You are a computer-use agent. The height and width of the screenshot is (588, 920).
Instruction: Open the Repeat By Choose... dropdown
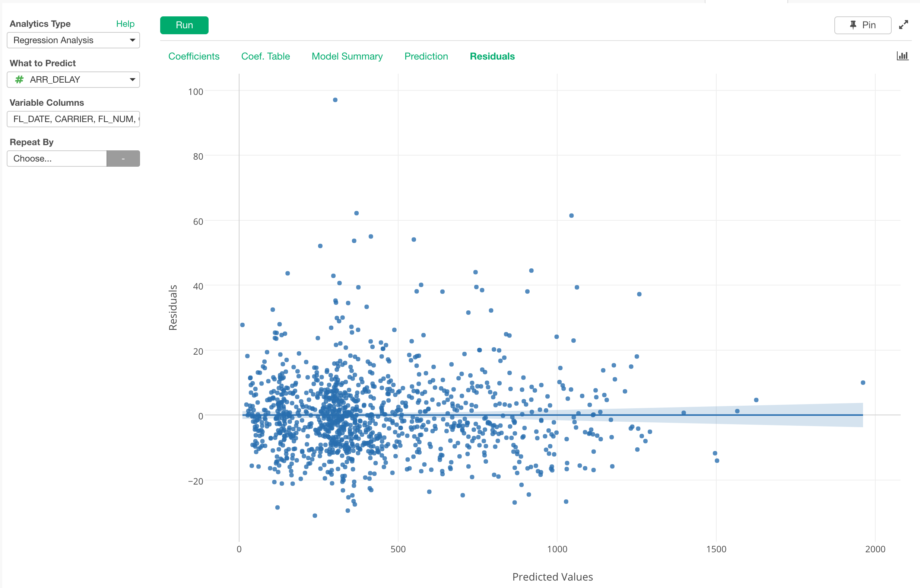pos(57,159)
